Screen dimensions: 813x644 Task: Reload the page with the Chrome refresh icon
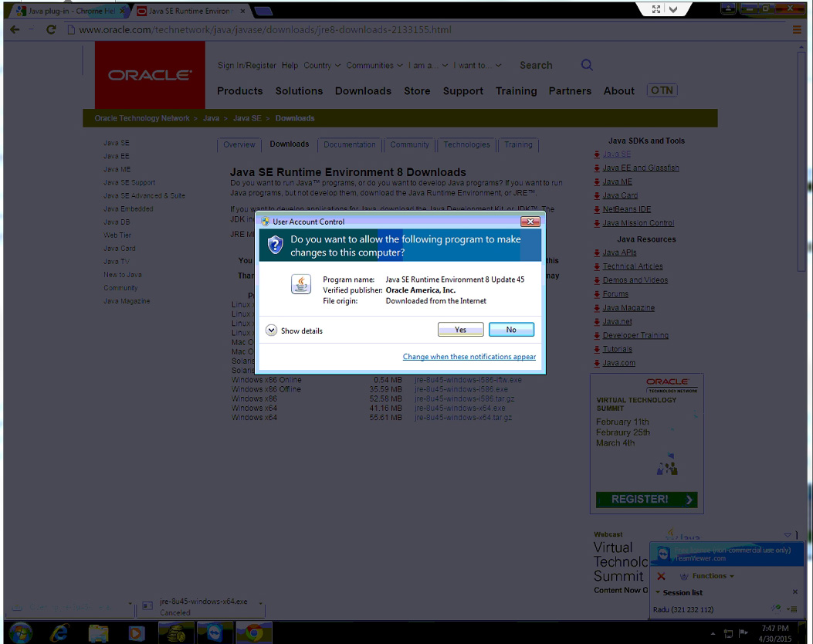pyautogui.click(x=51, y=29)
